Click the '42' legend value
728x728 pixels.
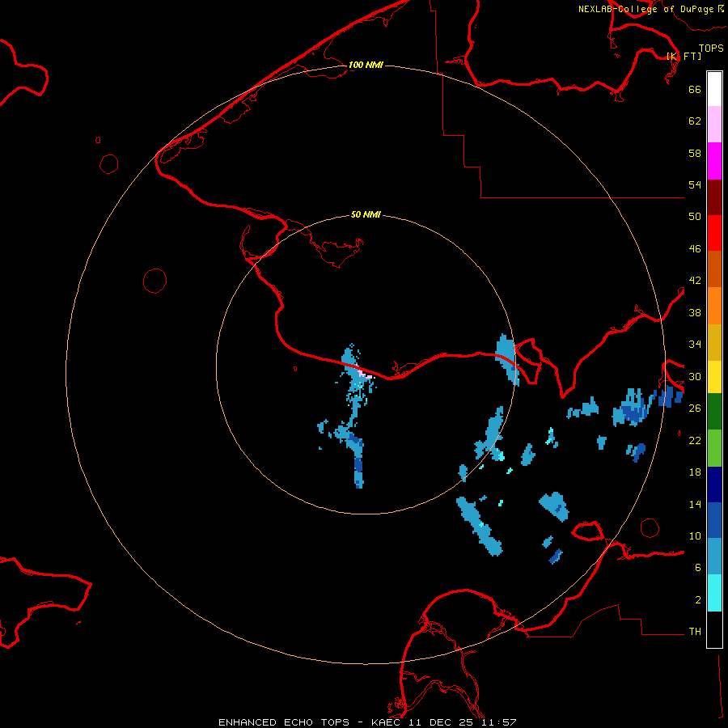pos(695,281)
